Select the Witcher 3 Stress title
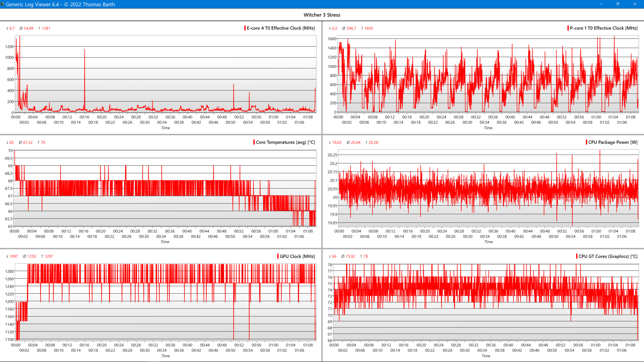Screen dimensions: 644x362 coord(322,15)
